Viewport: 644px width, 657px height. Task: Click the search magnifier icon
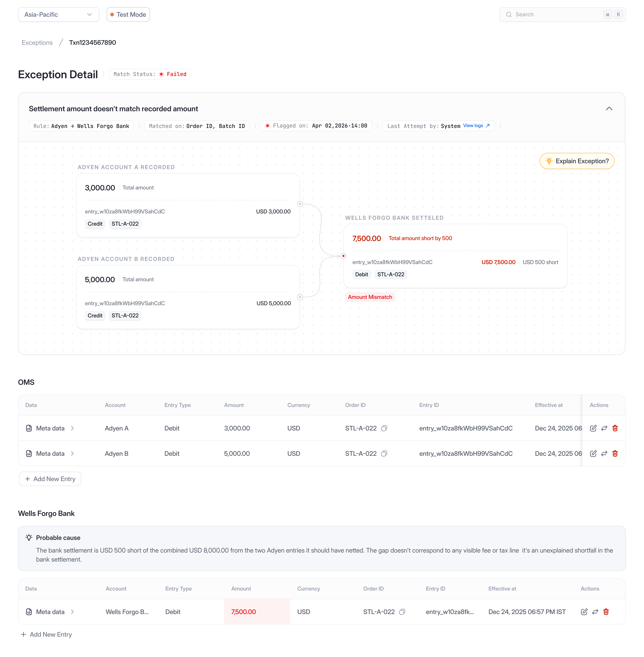(509, 15)
